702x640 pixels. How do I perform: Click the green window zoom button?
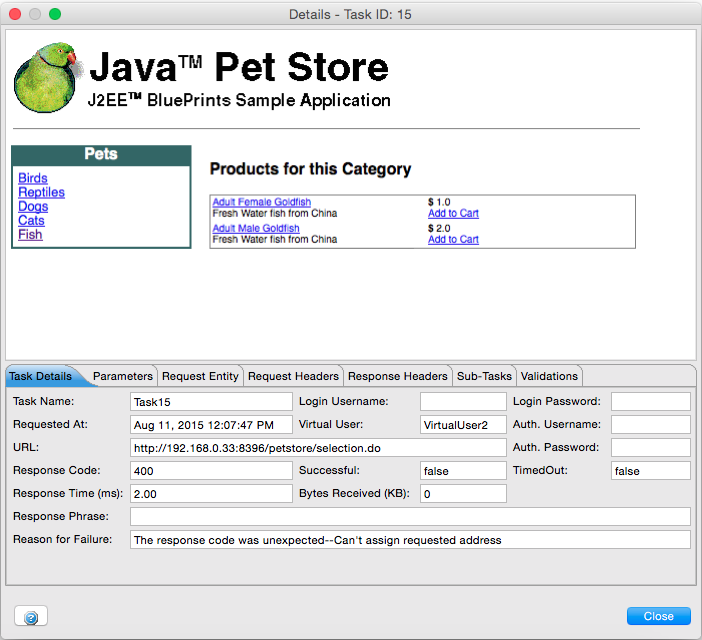tap(55, 14)
